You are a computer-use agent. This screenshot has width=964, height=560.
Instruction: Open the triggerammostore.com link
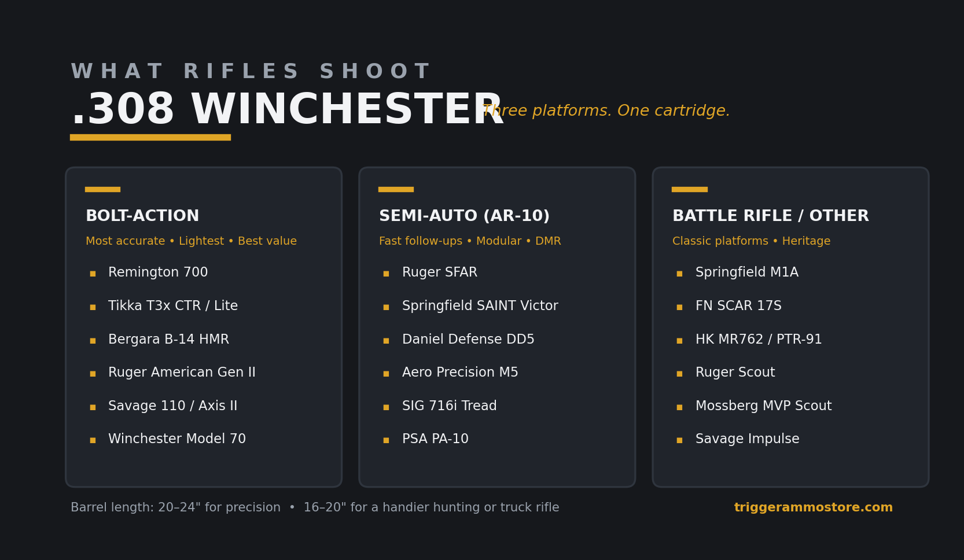coord(813,507)
